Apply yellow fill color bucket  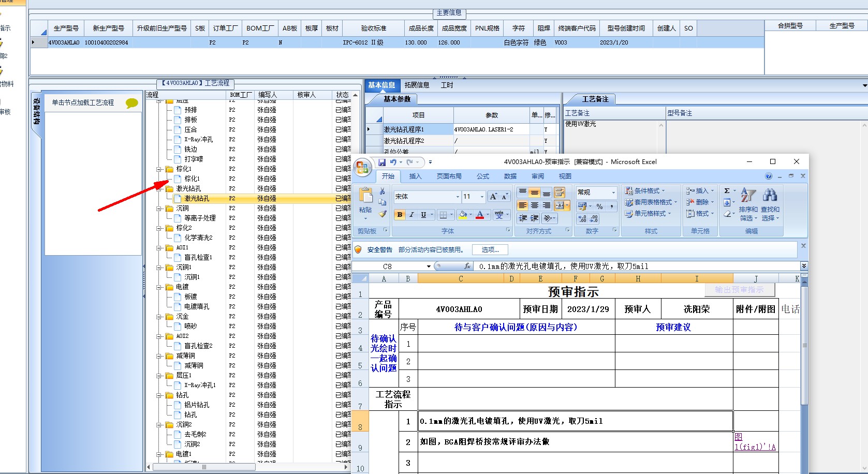pos(463,215)
